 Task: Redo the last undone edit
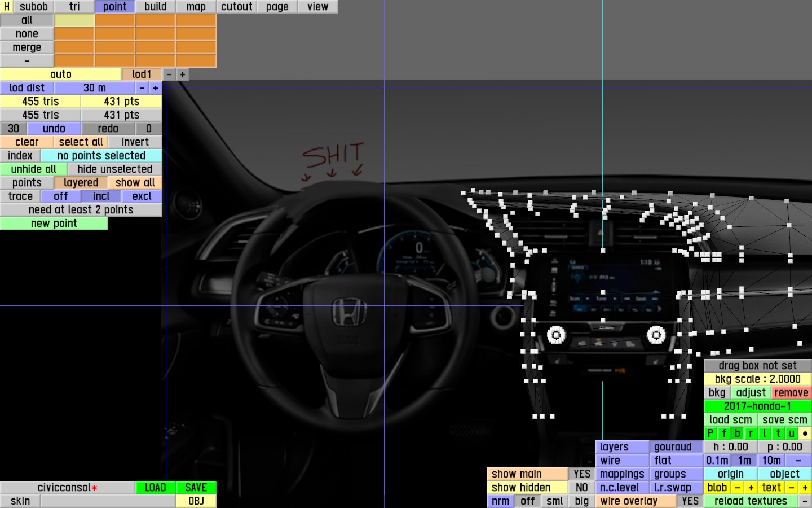pyautogui.click(x=108, y=129)
